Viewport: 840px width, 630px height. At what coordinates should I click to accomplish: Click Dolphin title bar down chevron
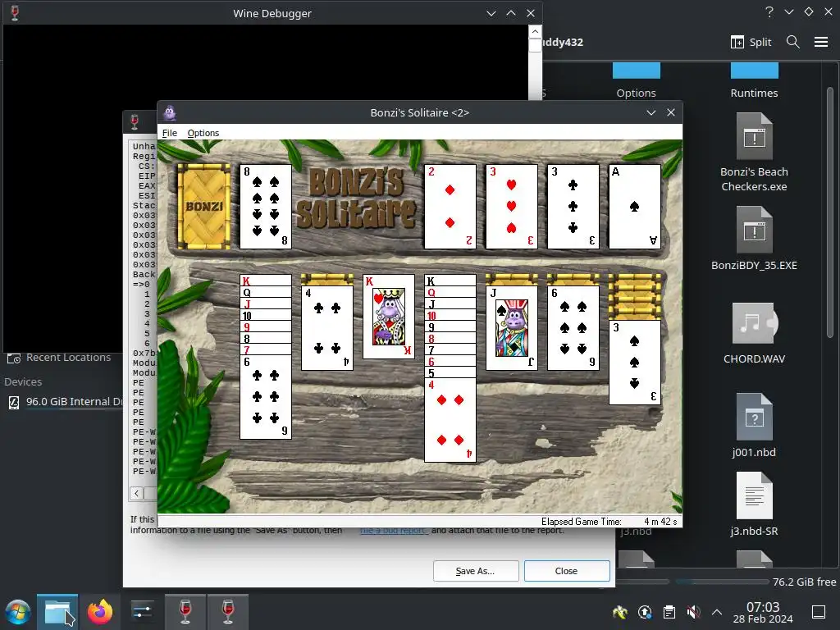click(x=789, y=11)
